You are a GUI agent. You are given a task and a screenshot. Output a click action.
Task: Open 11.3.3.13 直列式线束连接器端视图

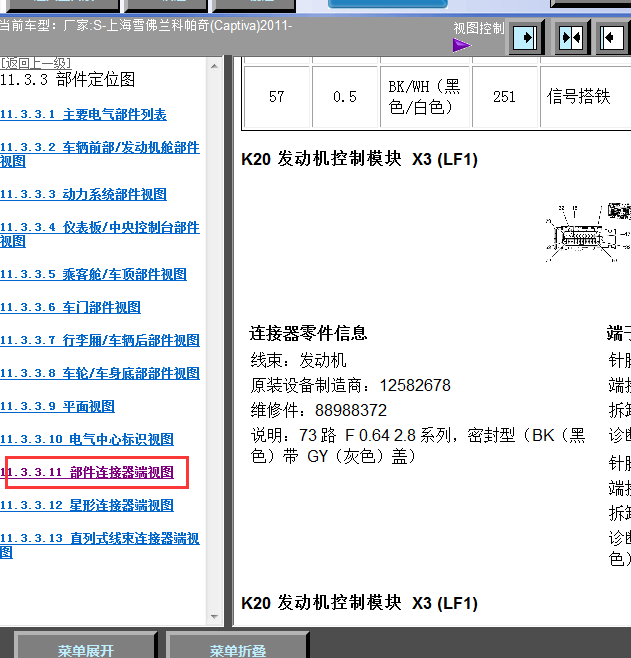(100, 545)
